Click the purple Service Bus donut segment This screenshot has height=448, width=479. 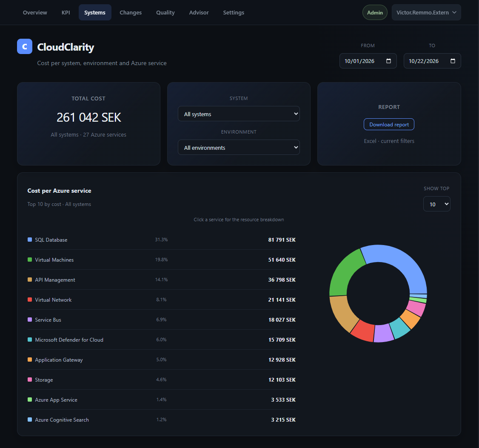pos(383,334)
